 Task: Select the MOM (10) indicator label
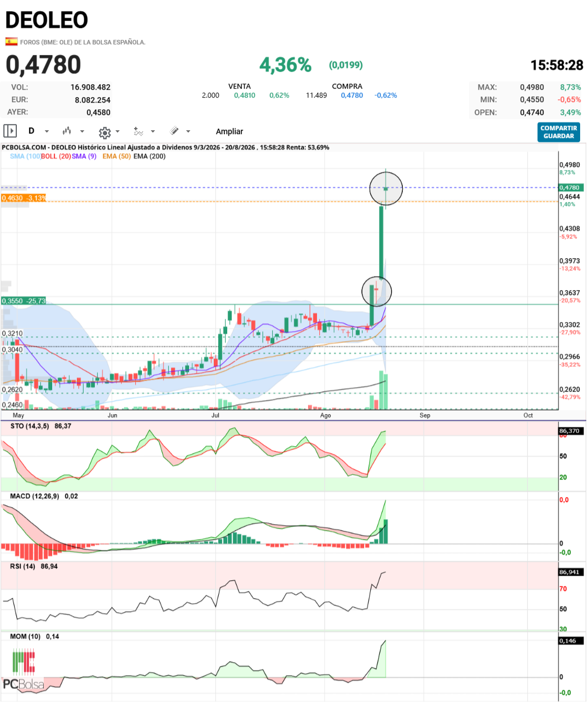click(25, 637)
